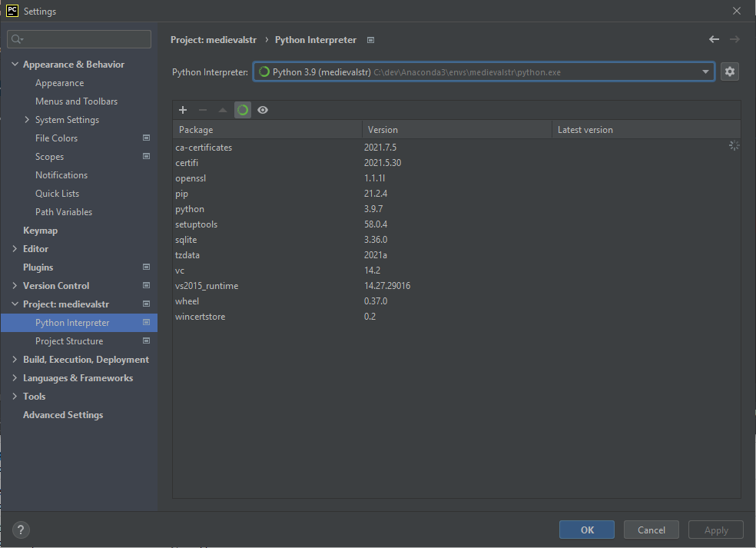This screenshot has width=756, height=548.
Task: Select the ca-certificates package row
Action: [x=456, y=147]
